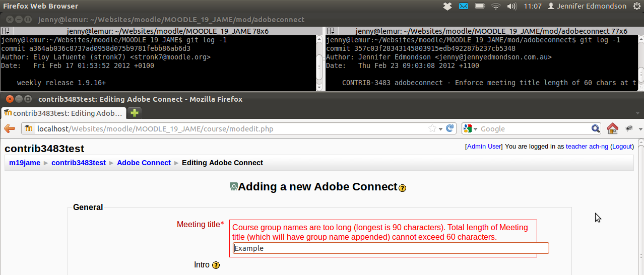Open the sound volume indicator

tap(512, 6)
